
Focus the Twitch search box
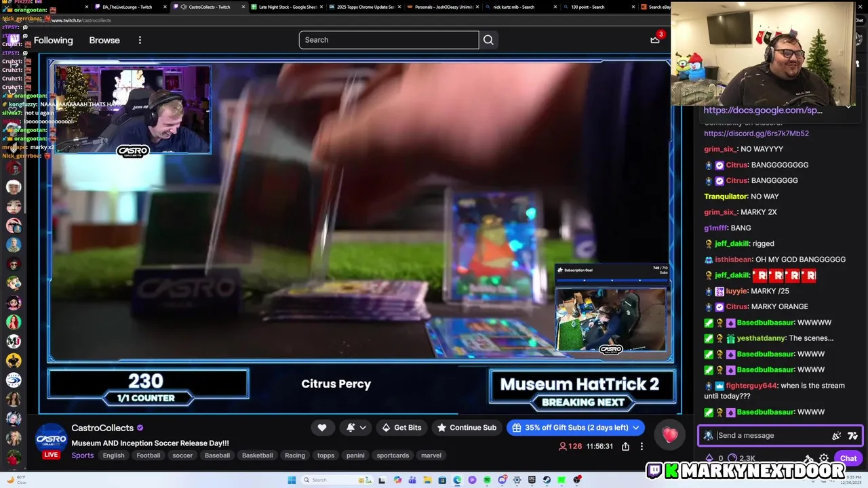coord(389,40)
